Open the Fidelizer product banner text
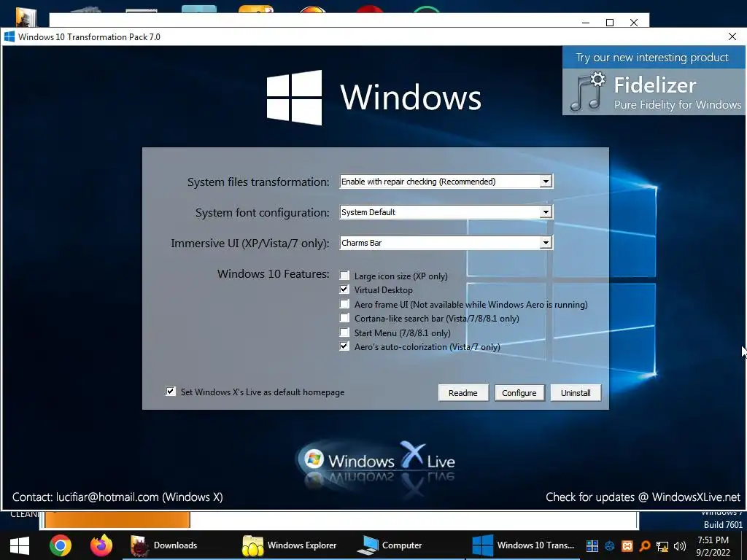This screenshot has width=747, height=560. click(x=678, y=93)
